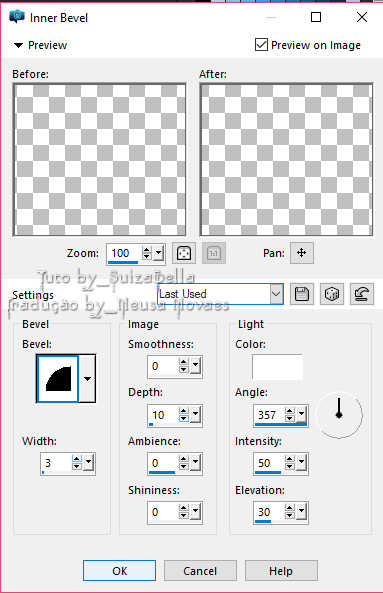Click the save preset floppy disk icon

302,294
